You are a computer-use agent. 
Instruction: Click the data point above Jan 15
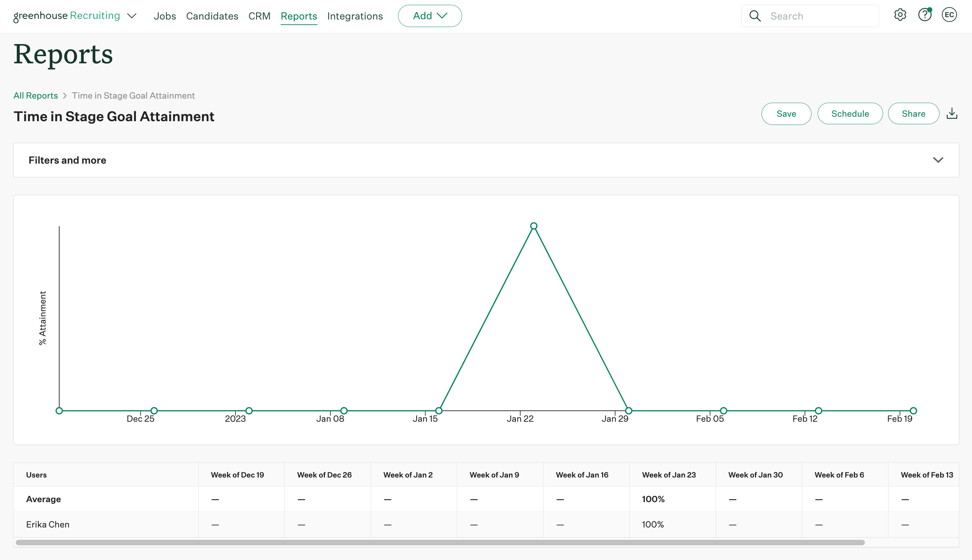[439, 411]
